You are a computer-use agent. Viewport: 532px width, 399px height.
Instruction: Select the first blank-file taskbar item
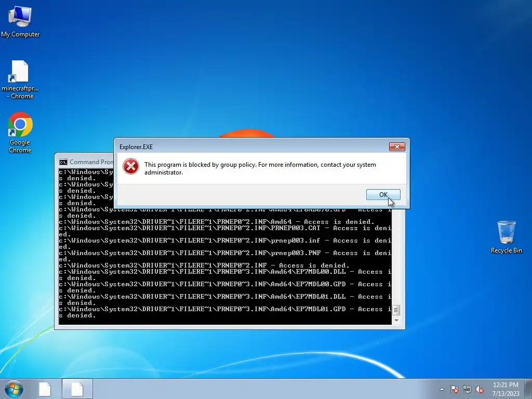click(45, 389)
